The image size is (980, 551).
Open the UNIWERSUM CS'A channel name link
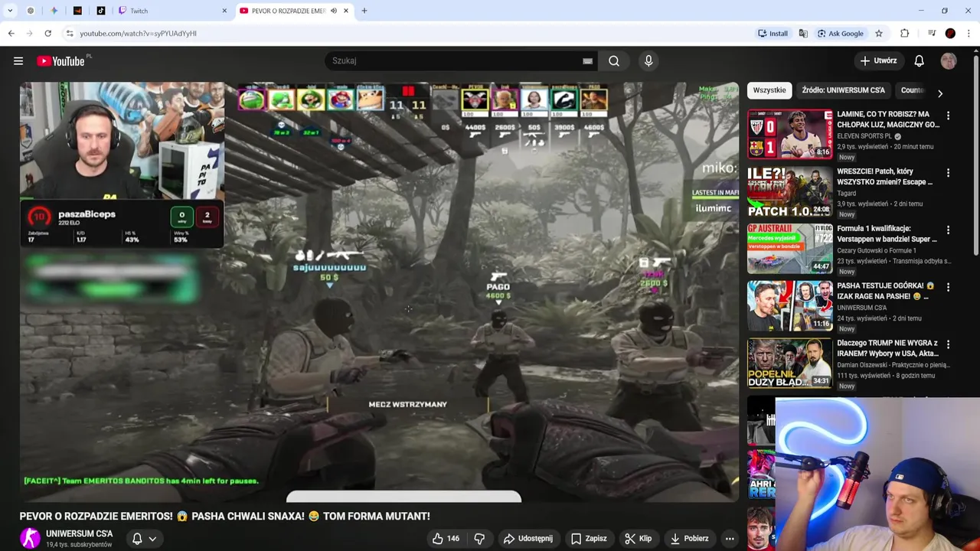click(79, 534)
